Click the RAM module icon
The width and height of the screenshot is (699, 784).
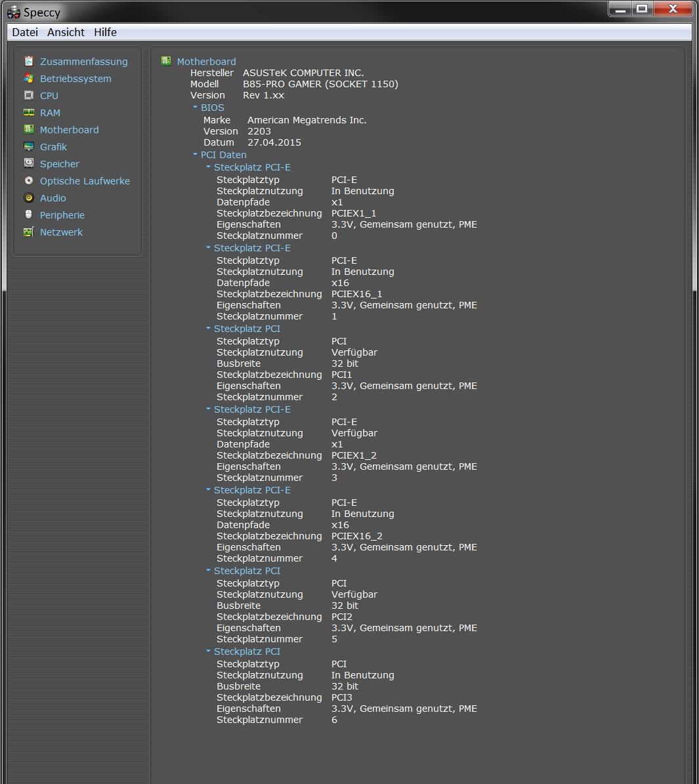click(29, 112)
